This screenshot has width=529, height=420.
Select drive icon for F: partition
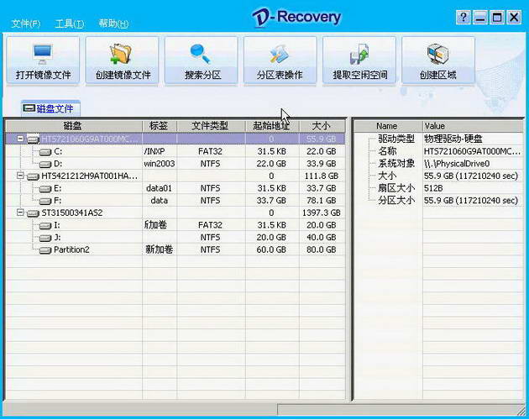click(x=45, y=202)
